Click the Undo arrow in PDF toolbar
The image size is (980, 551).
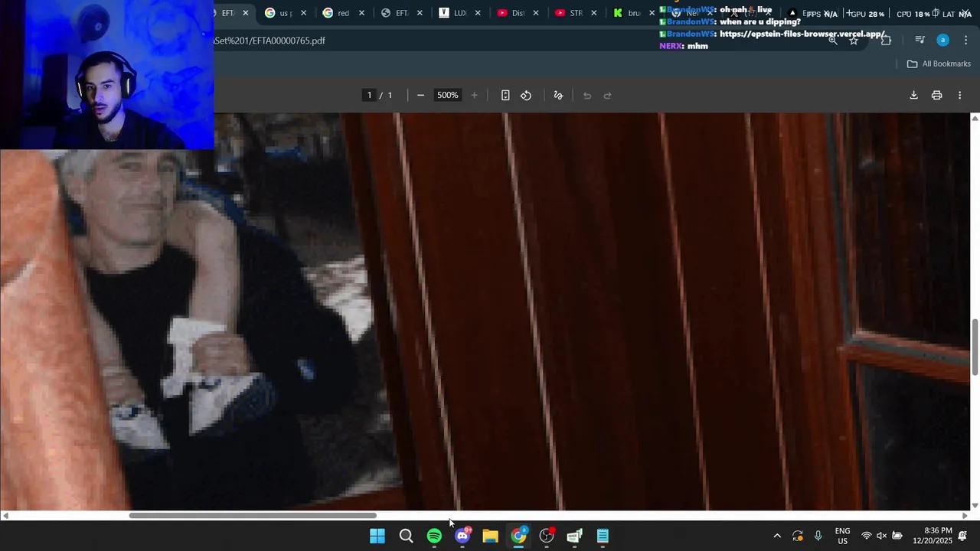point(587,95)
